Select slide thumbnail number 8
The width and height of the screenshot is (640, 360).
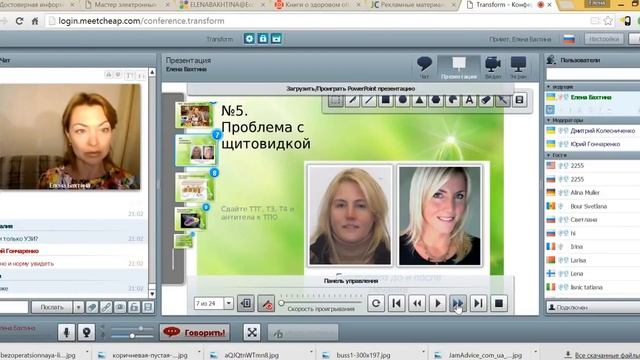tap(195, 187)
